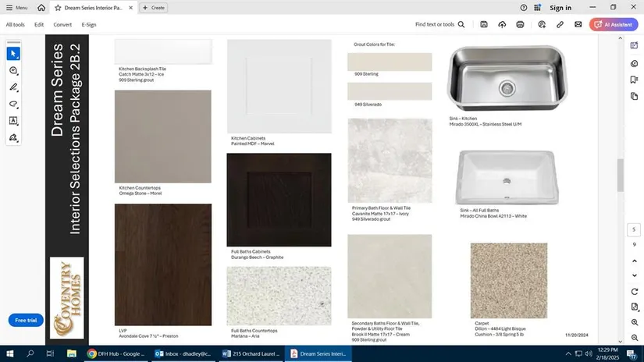Click the Find text or tools field
This screenshot has width=644, height=362.
(439, 25)
